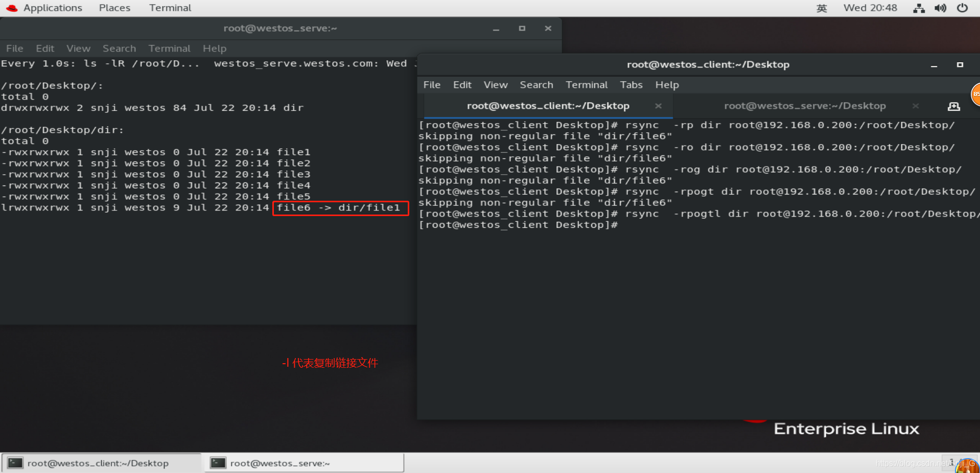Open the Places menu in top bar

click(x=114, y=8)
